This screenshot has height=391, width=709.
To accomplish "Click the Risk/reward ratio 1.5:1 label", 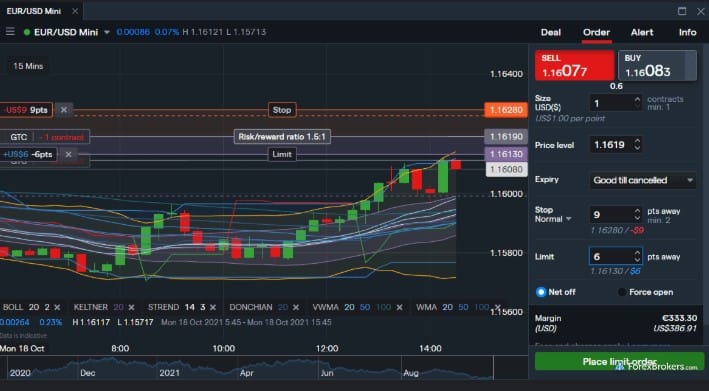I will pos(282,137).
